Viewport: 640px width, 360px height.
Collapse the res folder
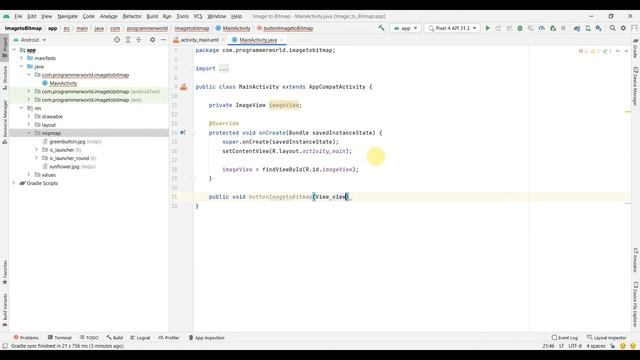[x=22, y=108]
